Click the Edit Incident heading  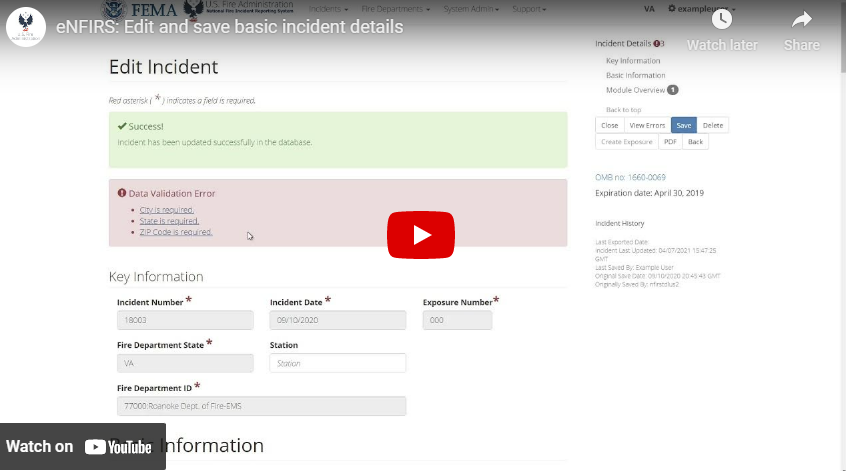(x=163, y=67)
